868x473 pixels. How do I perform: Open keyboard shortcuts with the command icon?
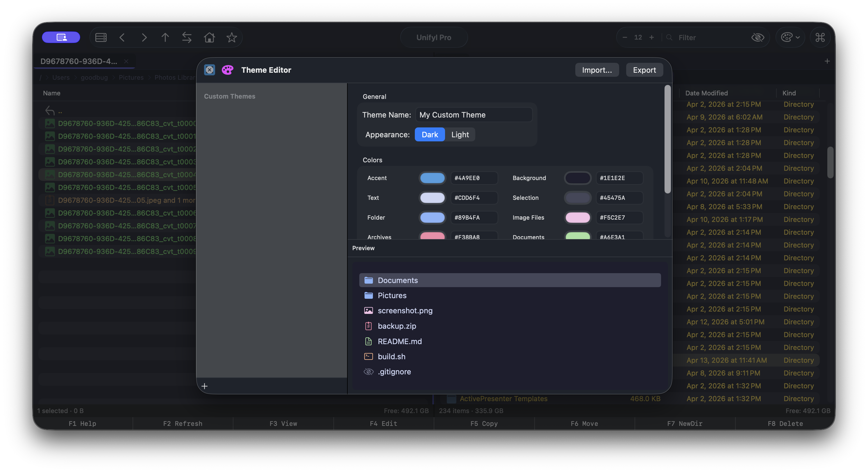click(820, 38)
